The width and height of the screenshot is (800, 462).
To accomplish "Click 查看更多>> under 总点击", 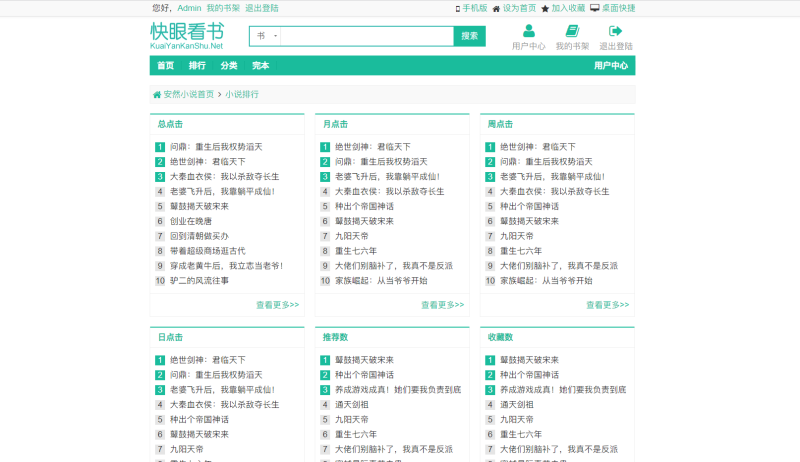I will coord(278,305).
